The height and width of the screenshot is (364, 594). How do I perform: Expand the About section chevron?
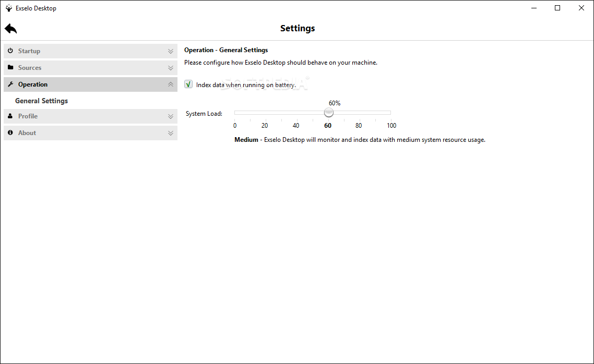(171, 133)
